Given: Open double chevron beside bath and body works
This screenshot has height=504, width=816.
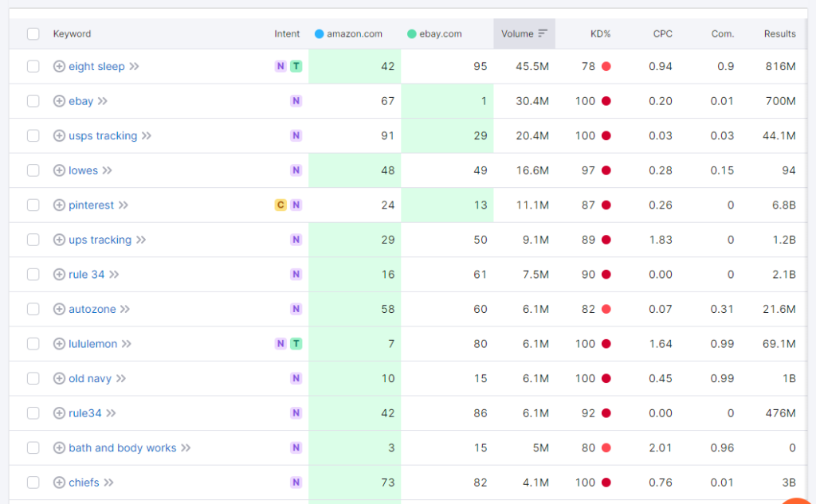Looking at the screenshot, I should tap(186, 447).
